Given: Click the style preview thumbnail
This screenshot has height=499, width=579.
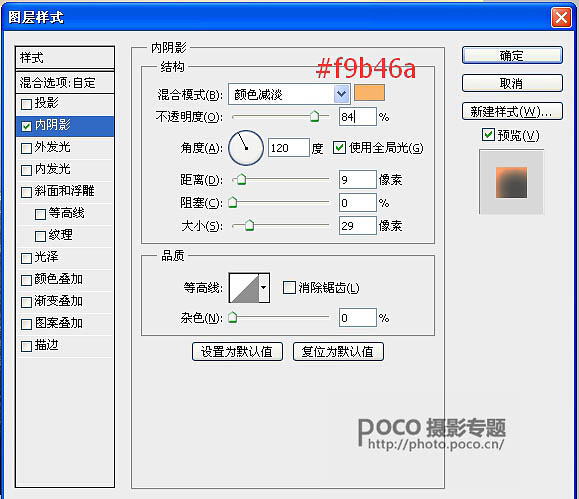Looking at the screenshot, I should click(x=511, y=182).
